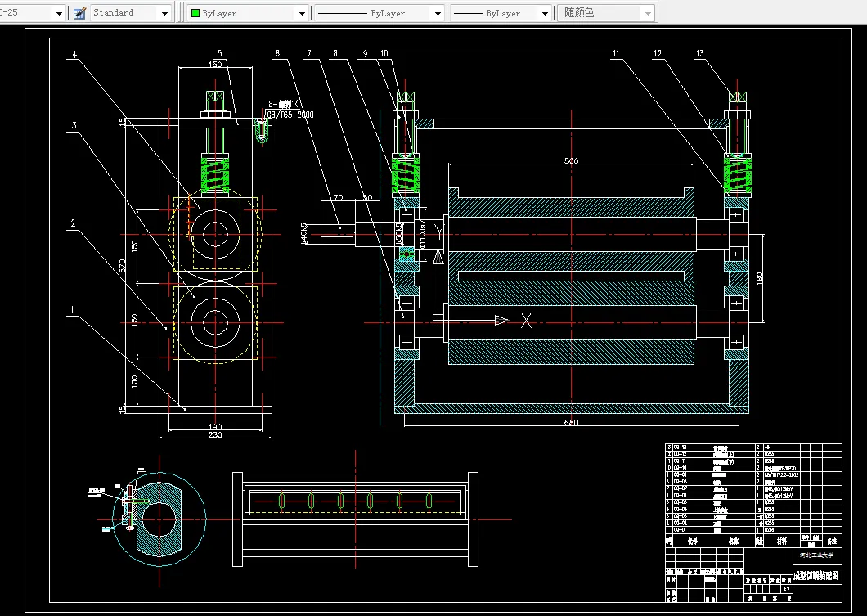The height and width of the screenshot is (616, 867).
Task: Select the 230 base width dimension
Action: (x=213, y=435)
